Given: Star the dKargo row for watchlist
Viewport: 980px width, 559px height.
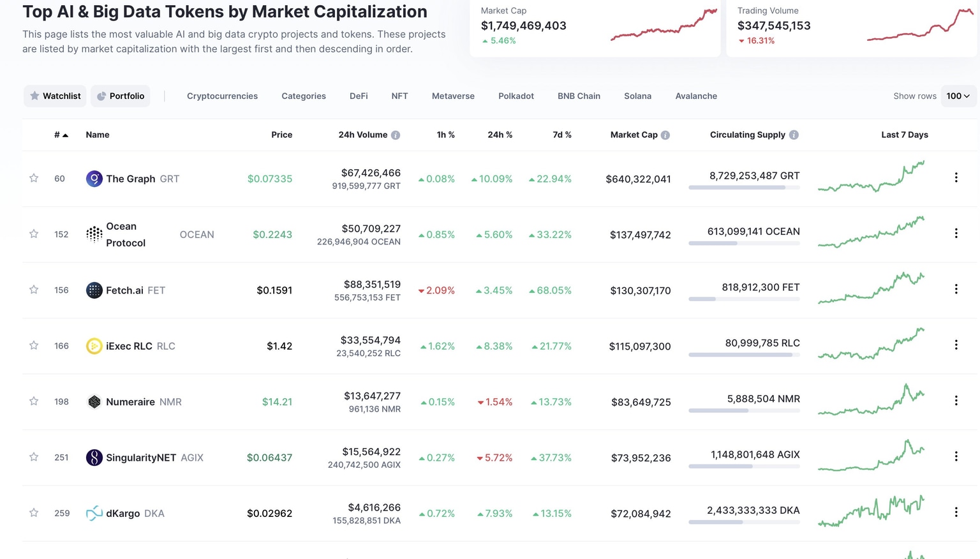Looking at the screenshot, I should click(x=33, y=512).
